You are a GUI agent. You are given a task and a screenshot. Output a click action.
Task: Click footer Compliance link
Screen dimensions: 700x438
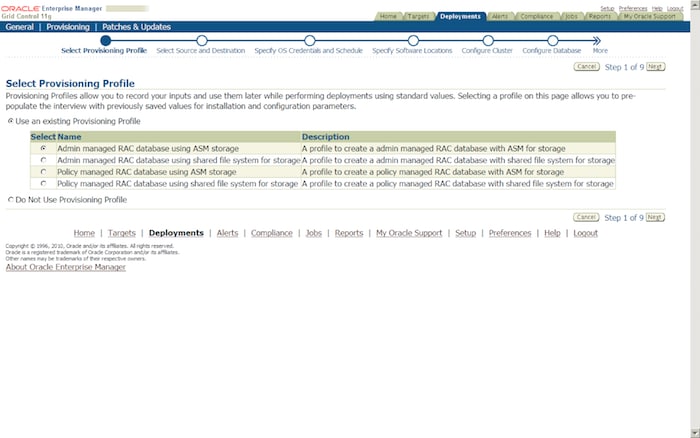point(271,233)
